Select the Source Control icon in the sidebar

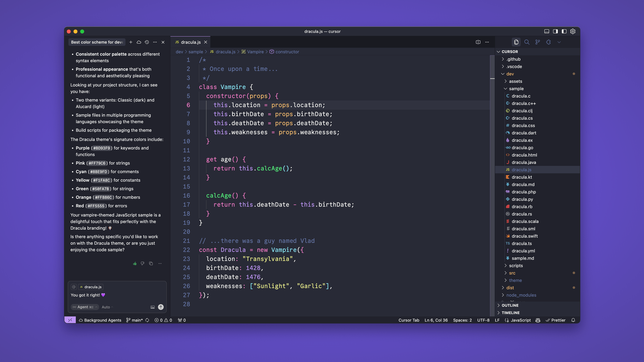tap(537, 42)
